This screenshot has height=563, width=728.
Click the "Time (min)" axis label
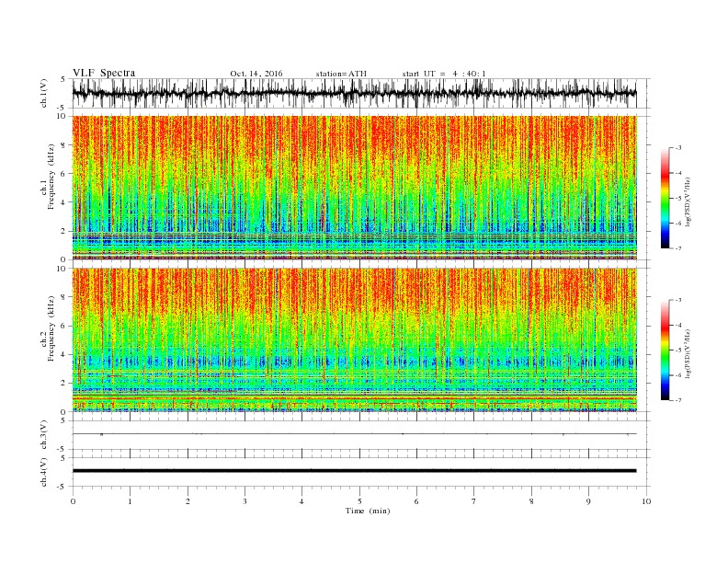368,511
